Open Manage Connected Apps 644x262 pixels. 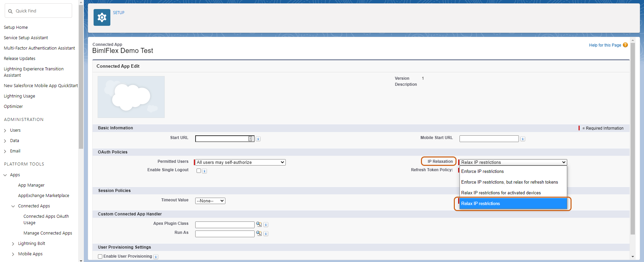[48, 233]
